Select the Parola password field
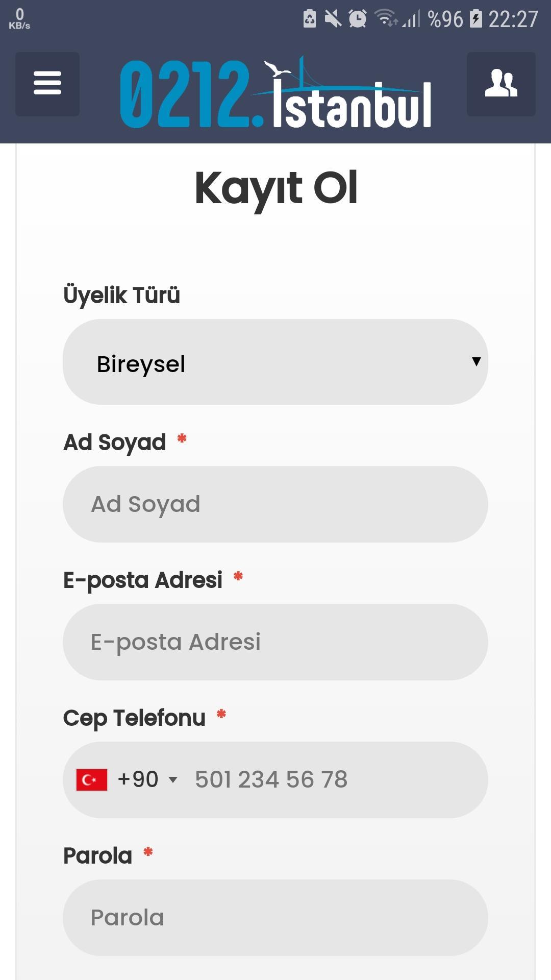Image resolution: width=551 pixels, height=980 pixels. (x=275, y=918)
